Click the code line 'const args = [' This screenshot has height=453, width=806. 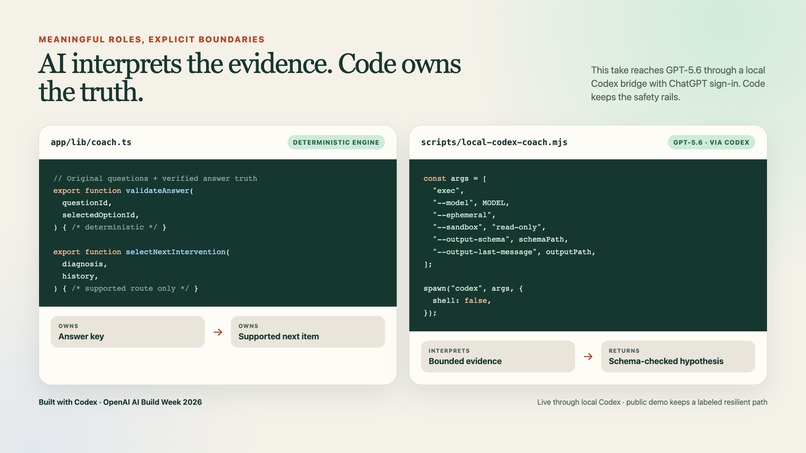click(455, 178)
